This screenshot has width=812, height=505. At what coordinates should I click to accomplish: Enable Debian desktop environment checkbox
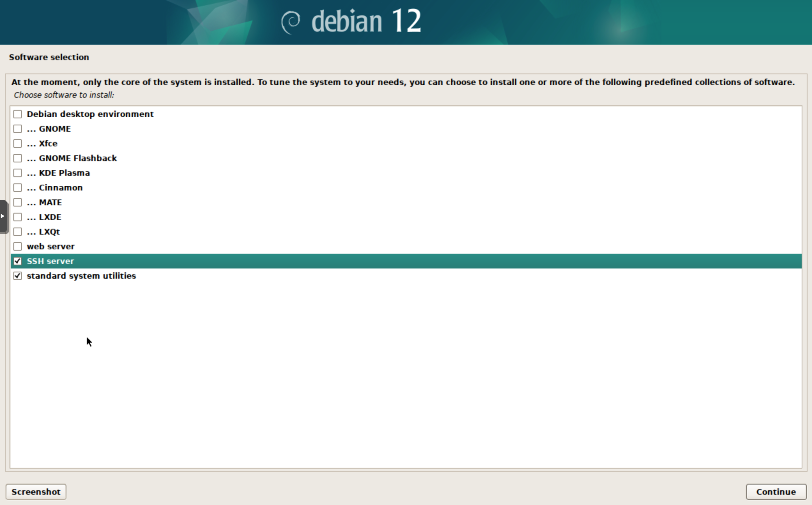click(18, 114)
